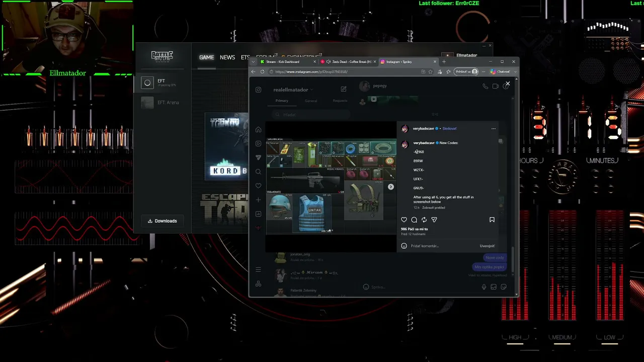Mute the Zeds Dead tab via its speaker icon
Screen dimensions: 644x362
(x=329, y=62)
